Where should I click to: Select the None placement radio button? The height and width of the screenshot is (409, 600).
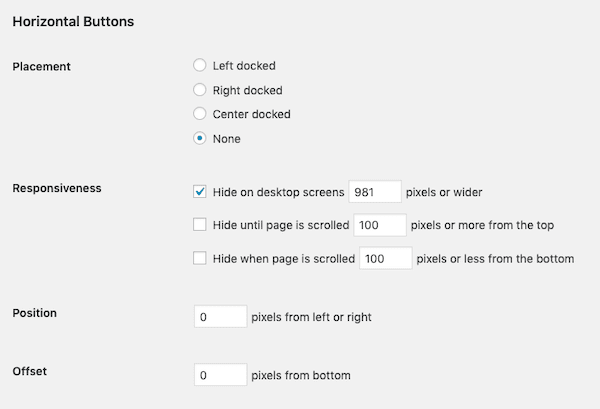199,138
